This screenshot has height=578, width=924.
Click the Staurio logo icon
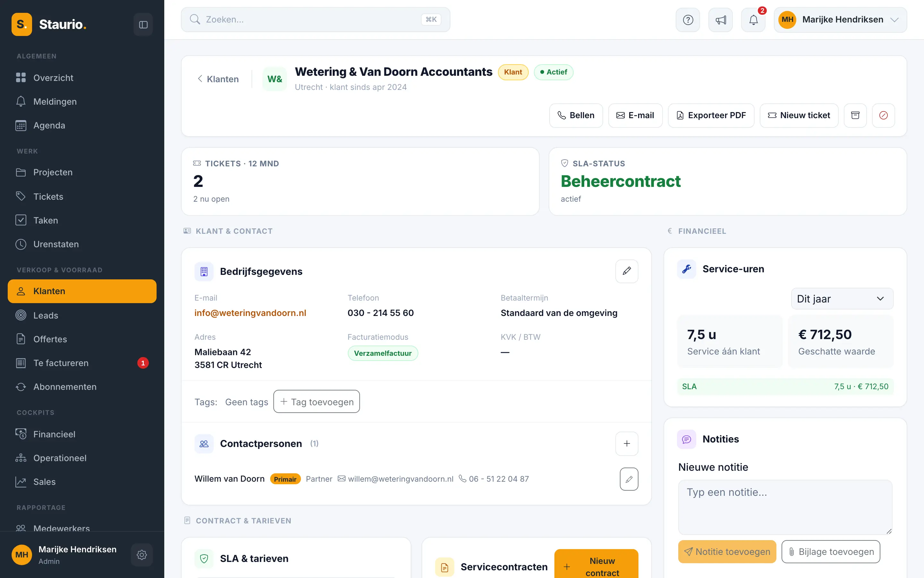coord(22,24)
